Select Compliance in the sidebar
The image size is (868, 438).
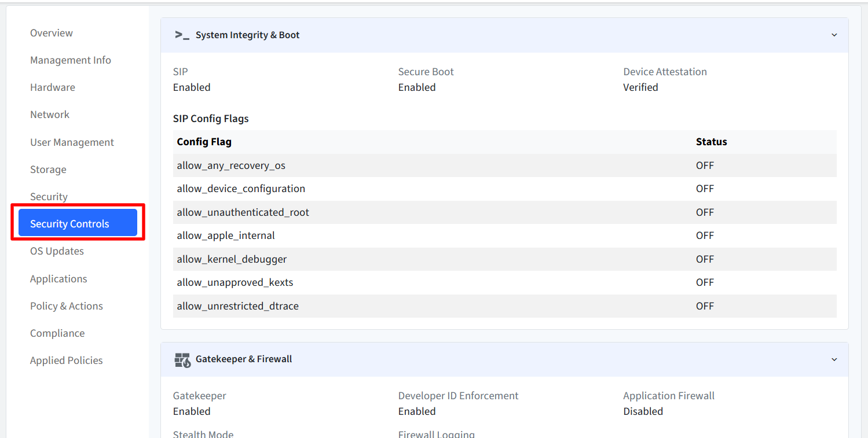click(57, 333)
